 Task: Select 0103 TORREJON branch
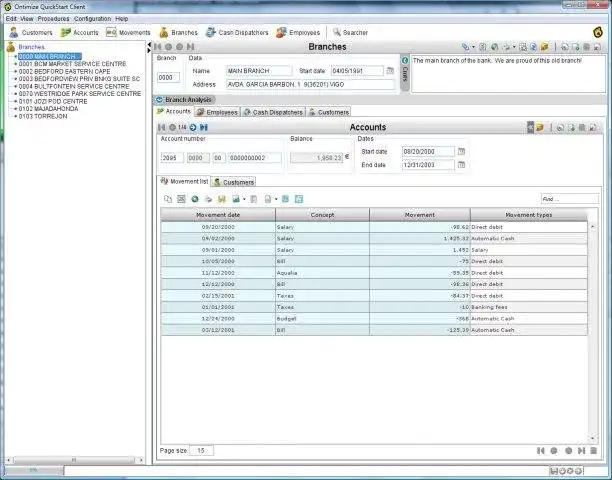pyautogui.click(x=43, y=116)
